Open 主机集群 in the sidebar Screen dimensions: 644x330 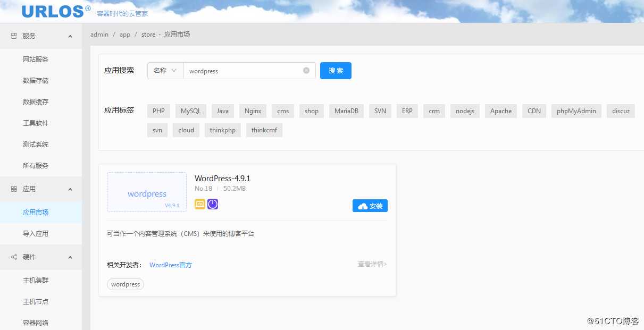pyautogui.click(x=36, y=281)
